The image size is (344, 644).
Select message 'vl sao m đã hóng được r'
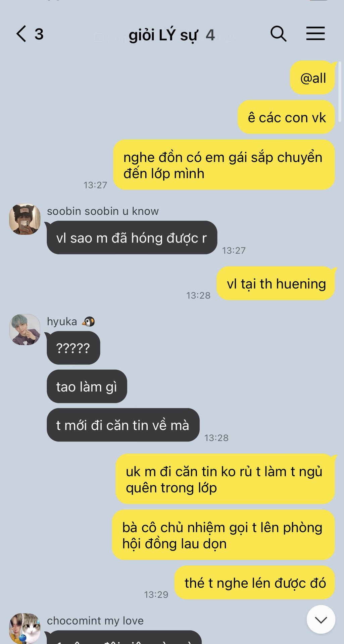click(x=132, y=237)
